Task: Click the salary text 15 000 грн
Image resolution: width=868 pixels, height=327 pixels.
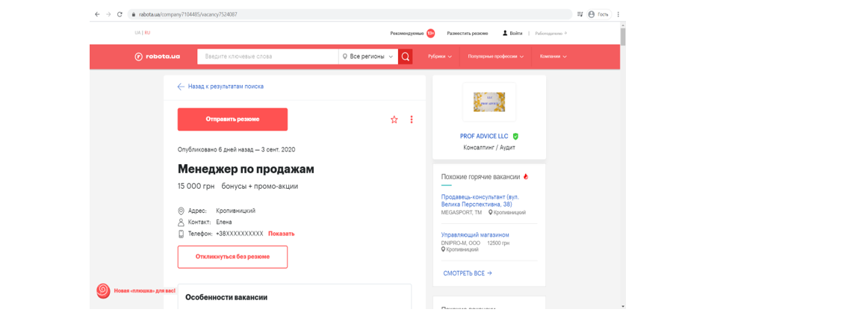Action: pos(196,187)
